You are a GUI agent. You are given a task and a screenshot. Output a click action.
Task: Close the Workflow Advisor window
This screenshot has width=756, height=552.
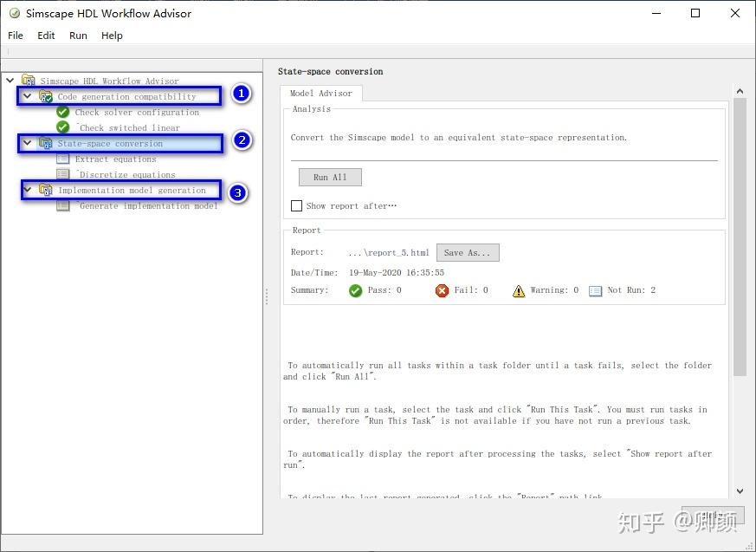(735, 13)
